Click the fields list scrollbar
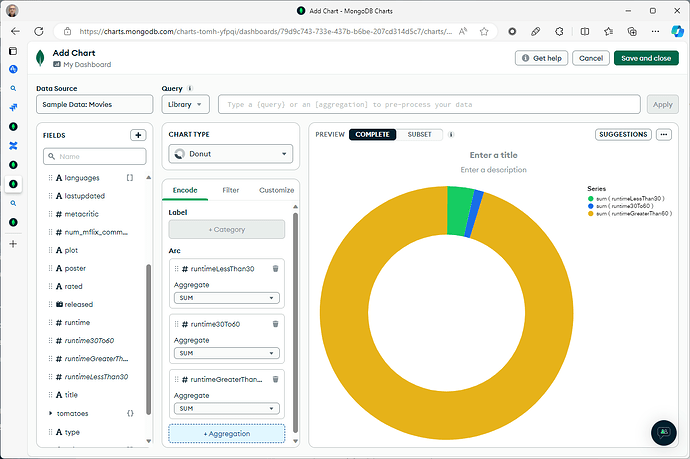 (x=149, y=339)
